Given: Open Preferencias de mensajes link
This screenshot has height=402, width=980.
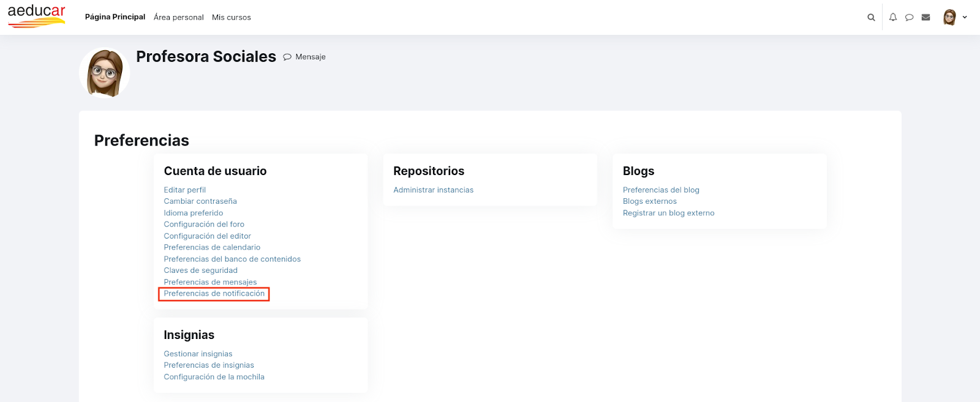Looking at the screenshot, I should (x=210, y=282).
